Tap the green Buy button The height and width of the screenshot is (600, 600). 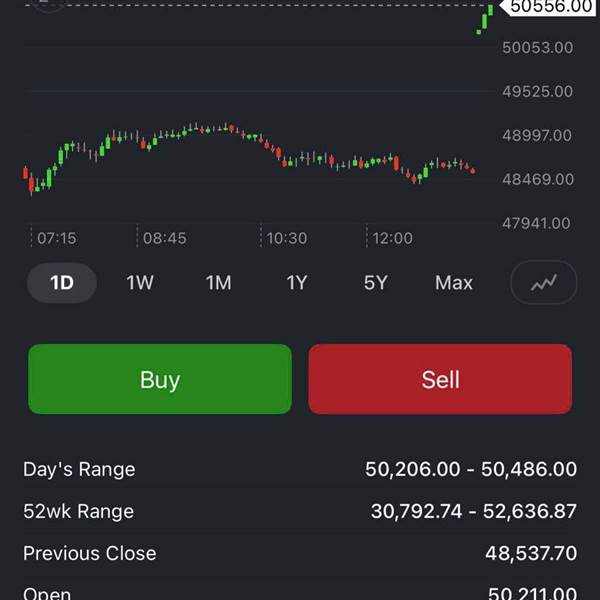pyautogui.click(x=160, y=379)
